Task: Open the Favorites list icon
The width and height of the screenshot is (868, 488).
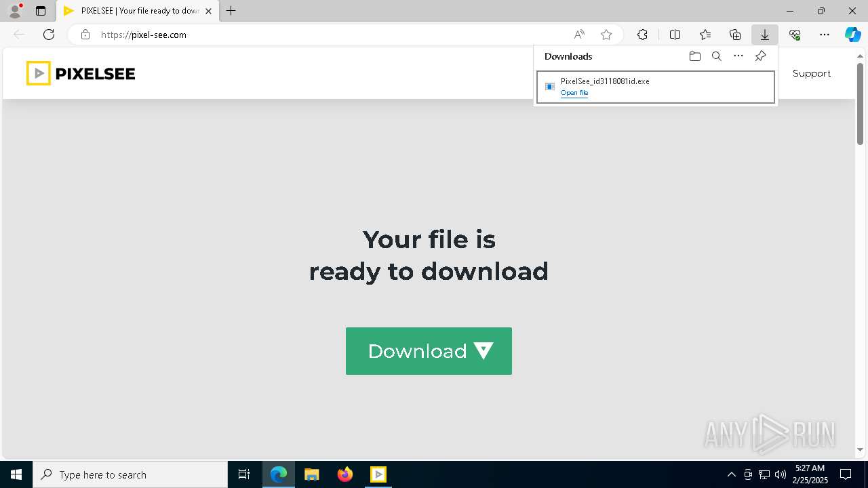Action: click(x=705, y=35)
